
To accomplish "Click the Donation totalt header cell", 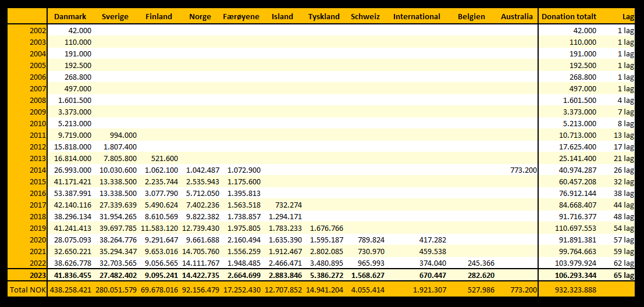I will (x=569, y=16).
